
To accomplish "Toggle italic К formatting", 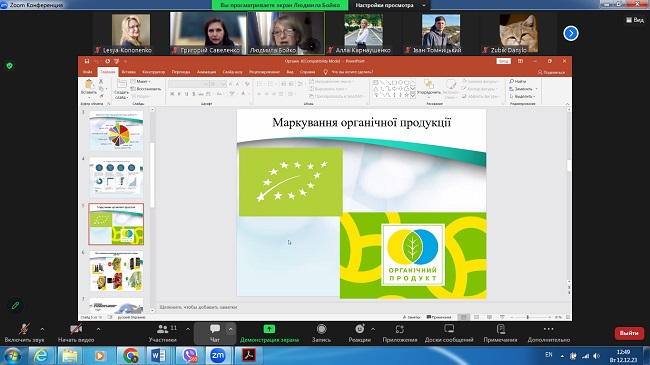I will [179, 94].
